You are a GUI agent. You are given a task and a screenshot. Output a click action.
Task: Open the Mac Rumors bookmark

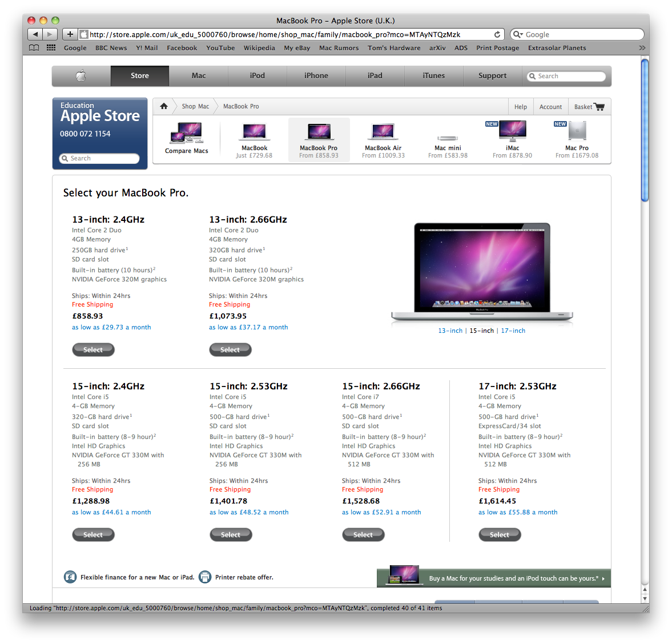click(x=339, y=48)
